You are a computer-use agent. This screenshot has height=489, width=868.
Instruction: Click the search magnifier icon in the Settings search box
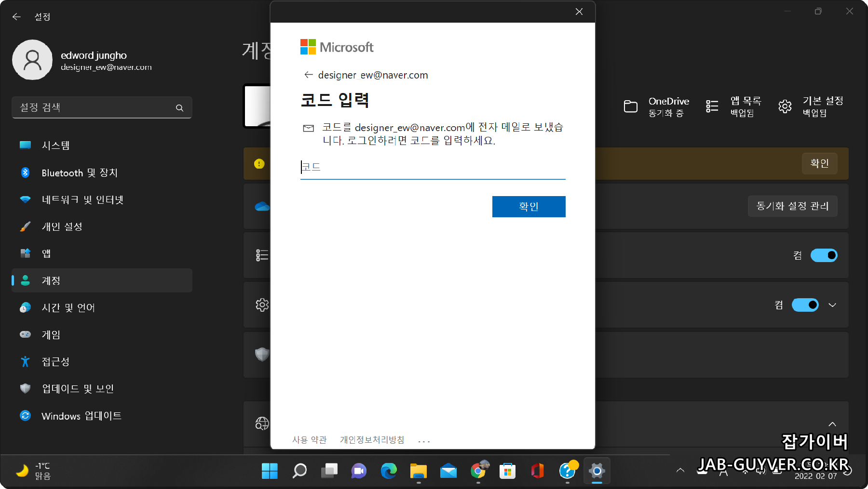pos(179,108)
